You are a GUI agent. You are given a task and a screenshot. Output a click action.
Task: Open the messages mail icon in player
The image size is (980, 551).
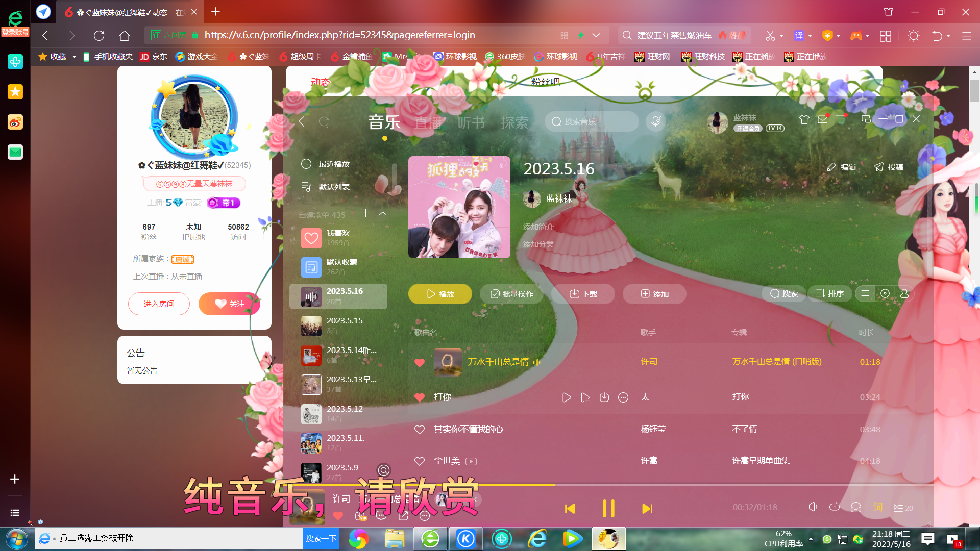822,119
